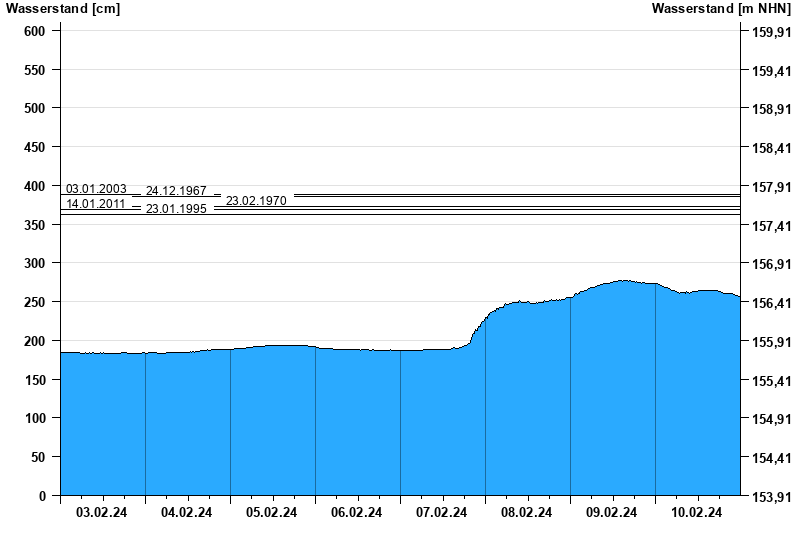Select the 23.01.1995 flood mark label
Viewport: 800px width, 550px height.
(x=176, y=209)
